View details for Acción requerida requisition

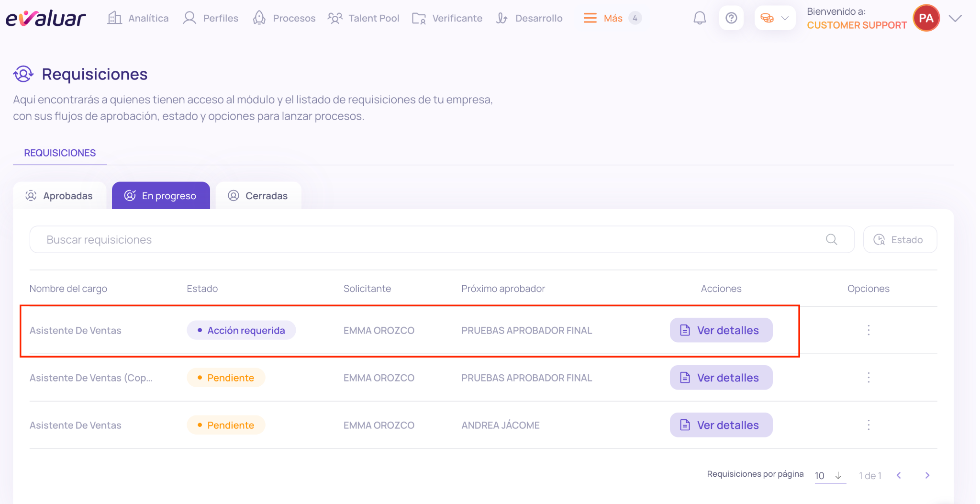pos(721,330)
